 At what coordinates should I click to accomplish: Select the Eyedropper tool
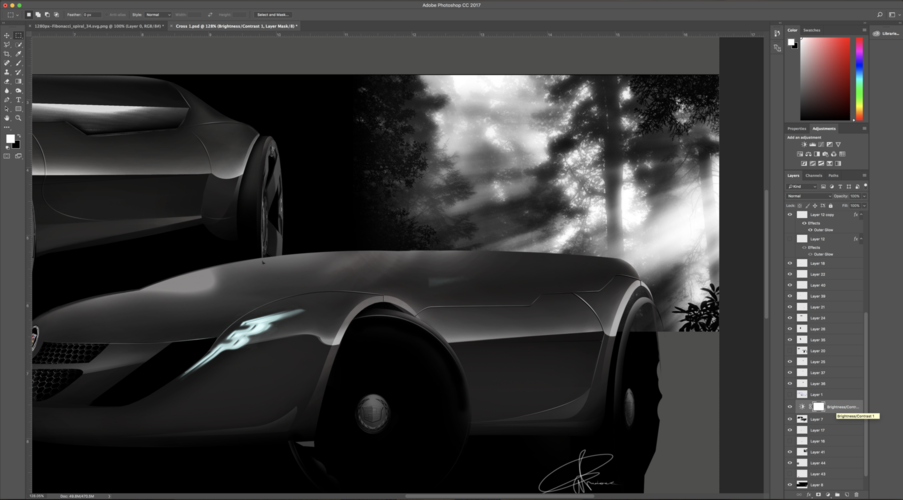pos(18,54)
